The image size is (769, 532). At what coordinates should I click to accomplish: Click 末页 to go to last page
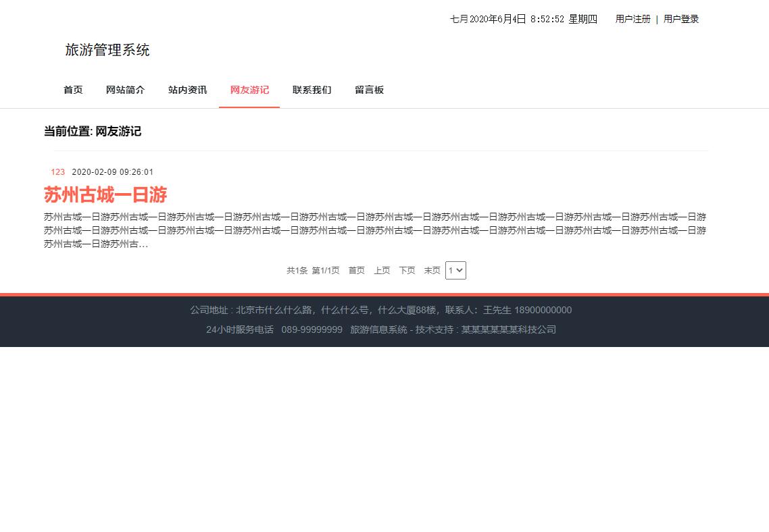pyautogui.click(x=432, y=270)
